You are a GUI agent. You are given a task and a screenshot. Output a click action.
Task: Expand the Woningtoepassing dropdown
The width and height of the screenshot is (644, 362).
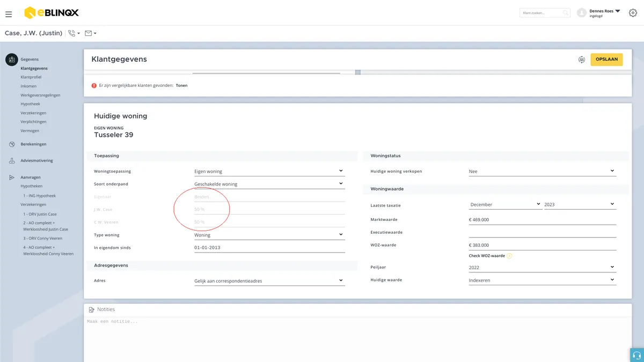pos(269,171)
